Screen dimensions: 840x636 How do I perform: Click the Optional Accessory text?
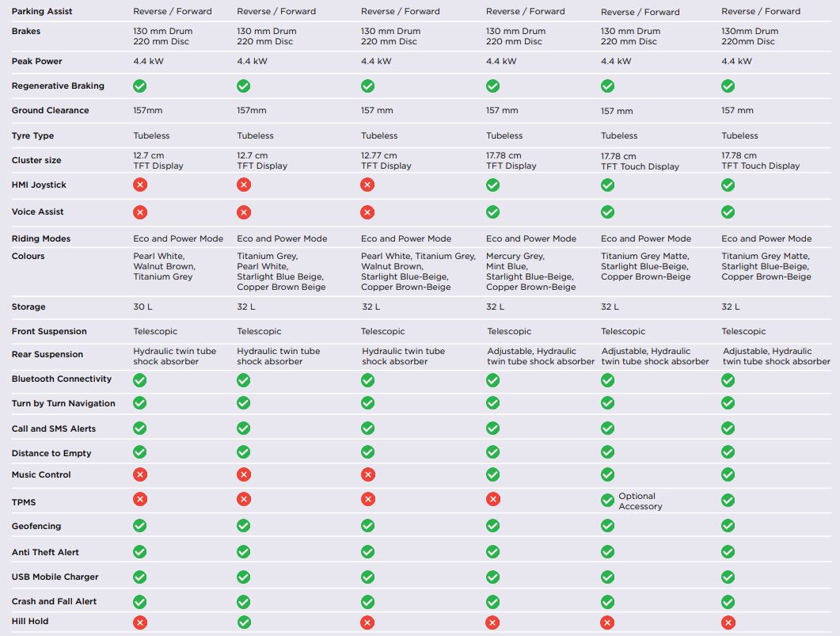(640, 501)
